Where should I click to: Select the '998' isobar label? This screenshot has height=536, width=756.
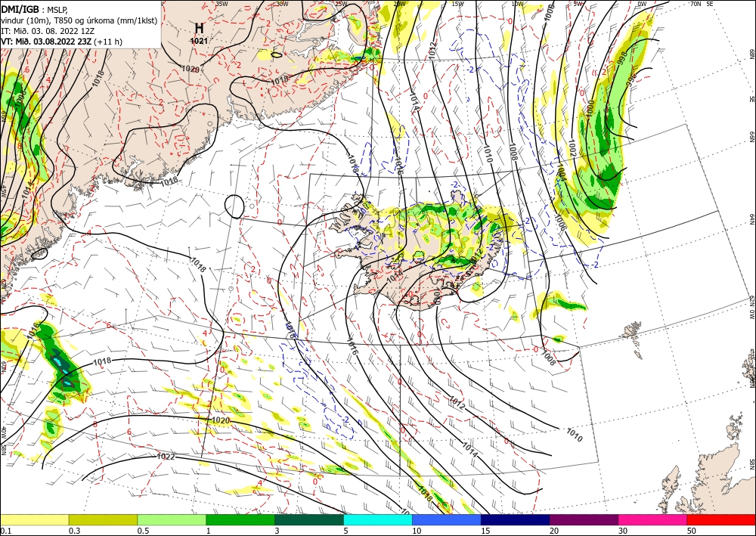point(622,58)
